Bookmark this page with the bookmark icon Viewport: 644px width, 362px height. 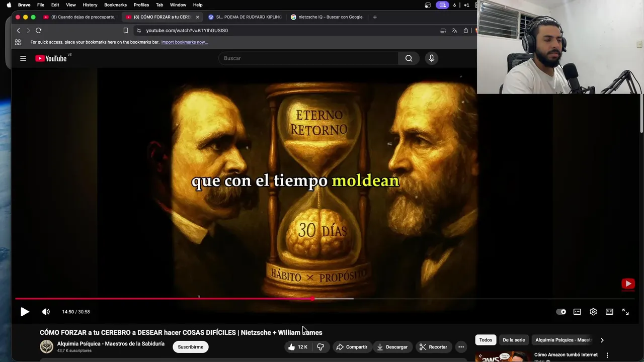[x=126, y=31]
